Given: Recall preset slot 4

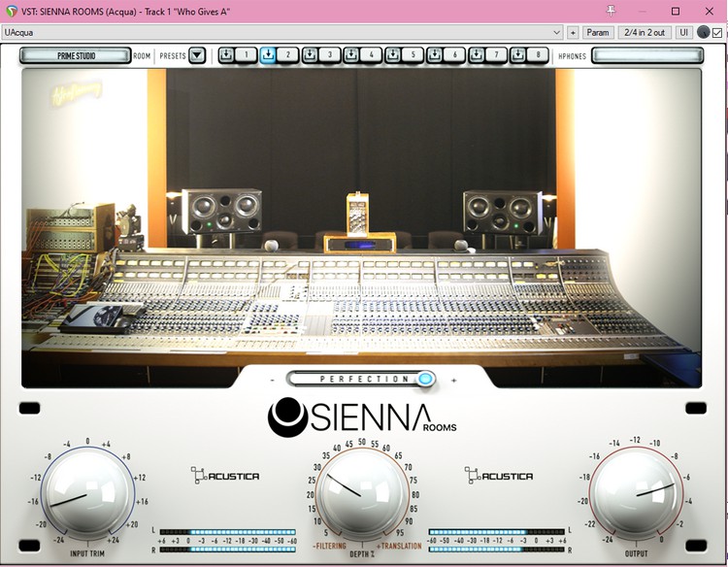Looking at the screenshot, I should 371,55.
